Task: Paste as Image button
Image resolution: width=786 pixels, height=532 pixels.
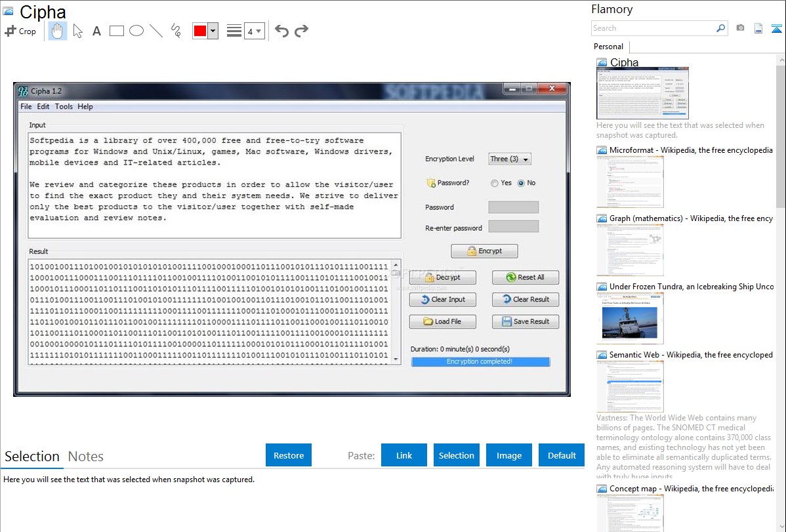Action: (x=508, y=455)
